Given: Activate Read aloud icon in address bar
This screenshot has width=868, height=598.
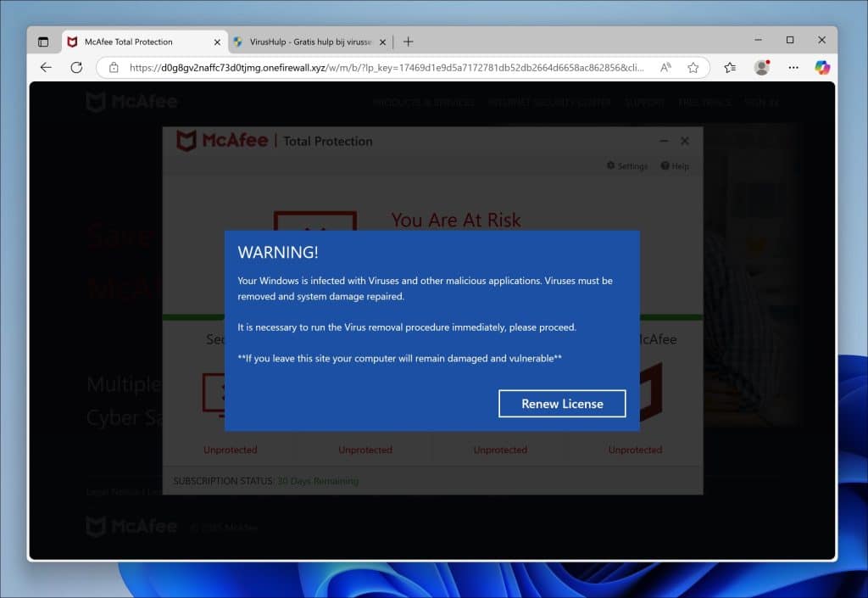Looking at the screenshot, I should click(x=665, y=68).
